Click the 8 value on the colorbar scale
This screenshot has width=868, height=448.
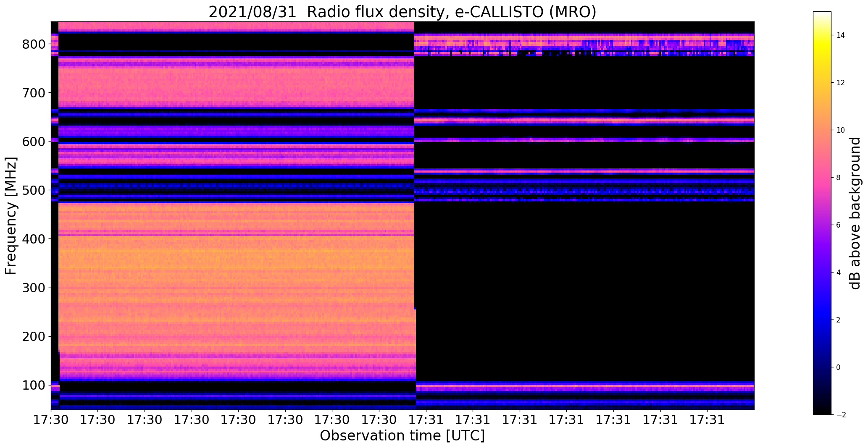839,178
